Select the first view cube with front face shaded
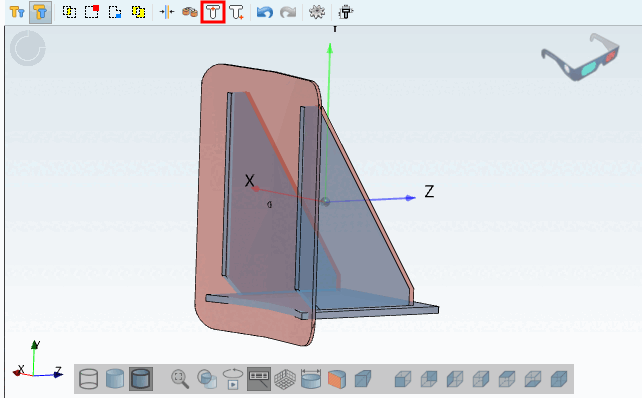 pyautogui.click(x=402, y=379)
